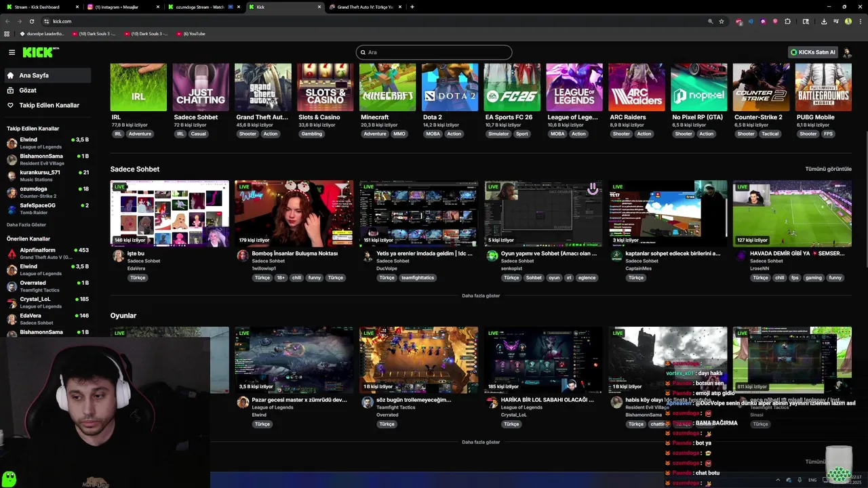Screen dimensions: 868x488
Task: Open the Chrome three-dot menu
Action: (x=860, y=21)
